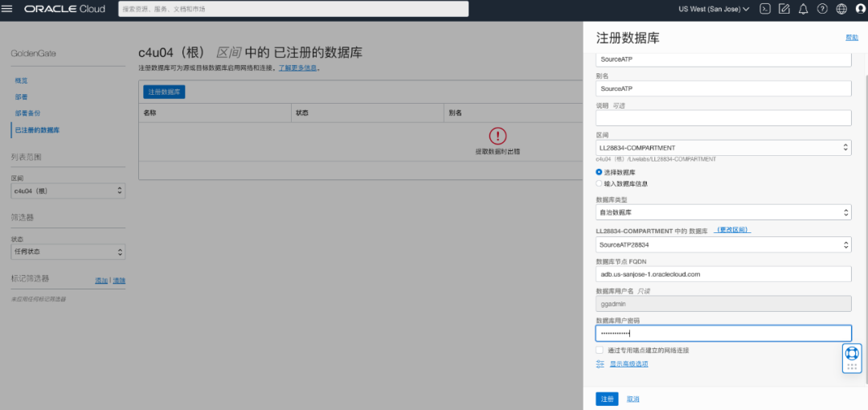
Task: Open the language globe icon
Action: click(841, 9)
